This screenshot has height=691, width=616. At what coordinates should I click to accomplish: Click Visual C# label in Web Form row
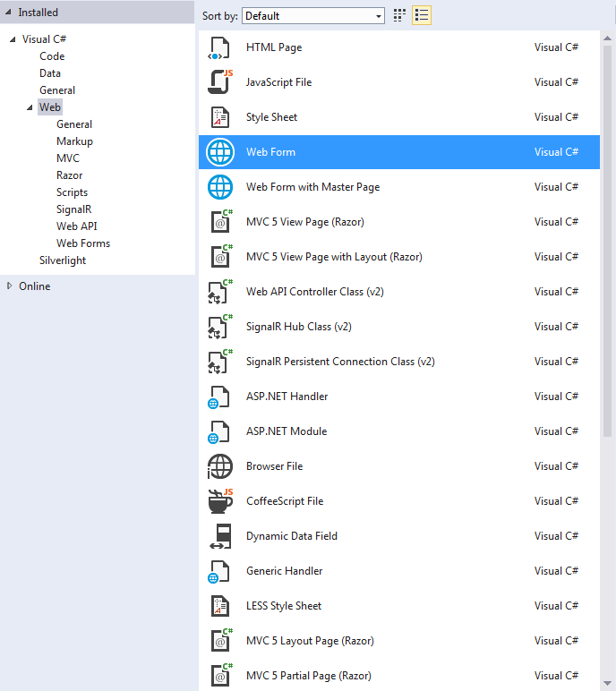(x=556, y=152)
